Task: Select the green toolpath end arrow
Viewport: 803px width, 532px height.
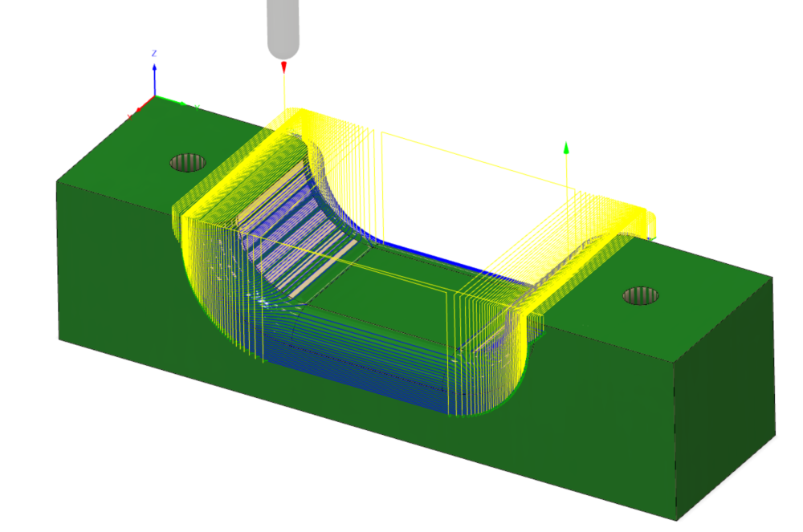Action: click(566, 148)
